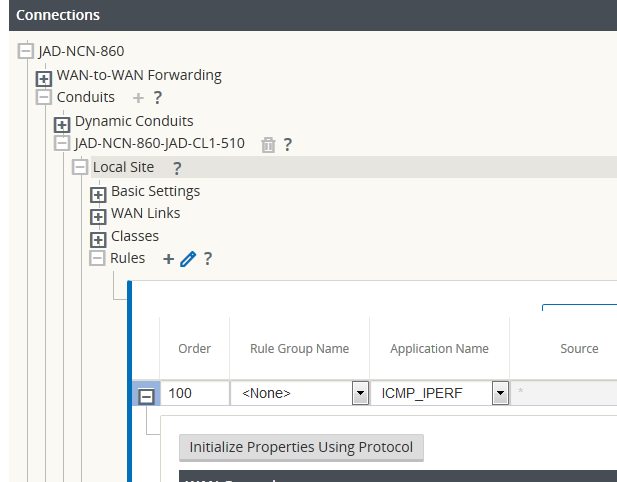This screenshot has width=617, height=482.
Task: Click the add Conduit plus icon
Action: [139, 98]
